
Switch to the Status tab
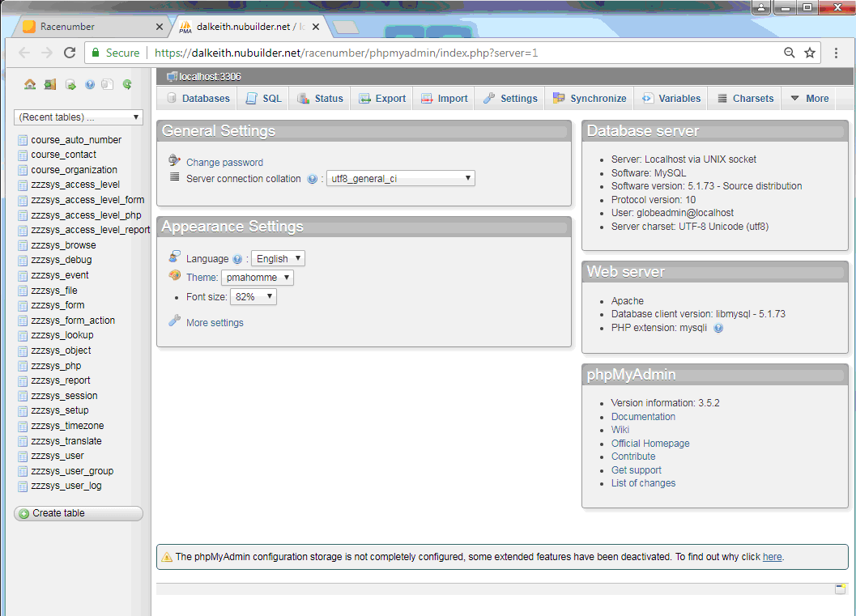coord(321,99)
